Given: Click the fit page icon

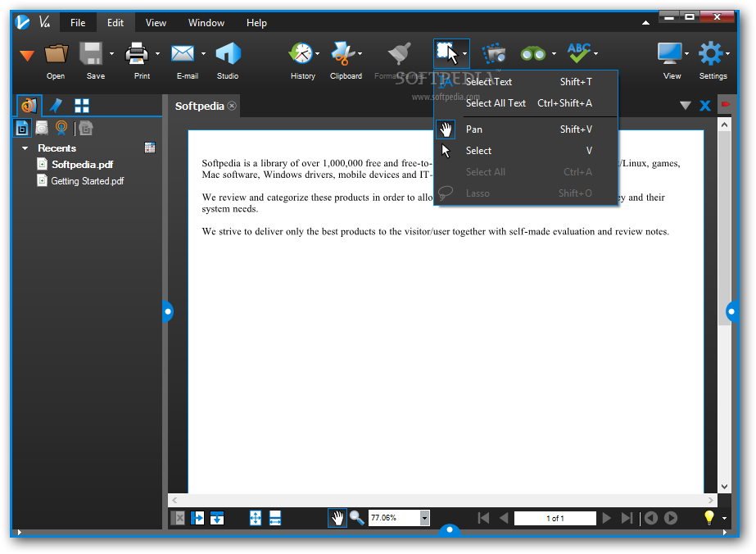Looking at the screenshot, I should pos(256,518).
